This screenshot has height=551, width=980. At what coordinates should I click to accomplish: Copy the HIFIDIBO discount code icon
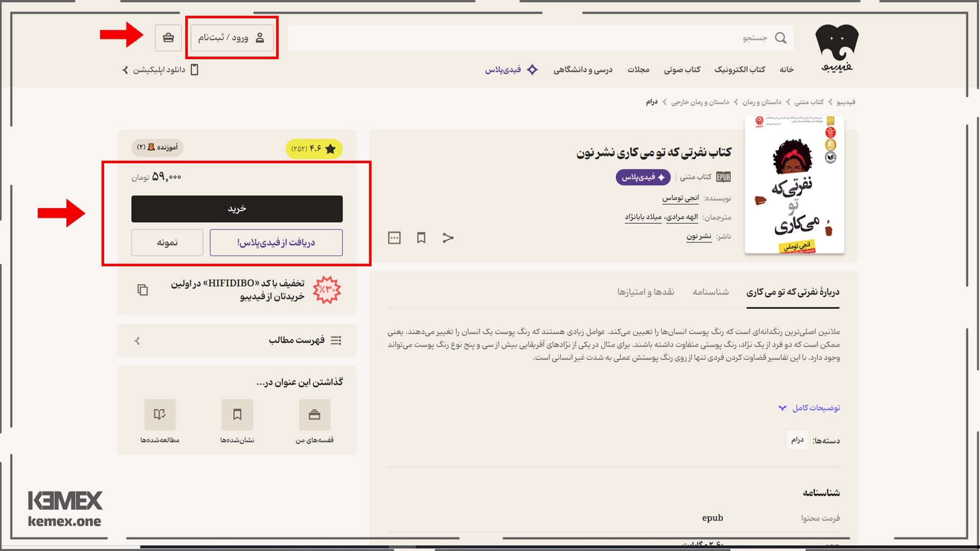point(142,290)
